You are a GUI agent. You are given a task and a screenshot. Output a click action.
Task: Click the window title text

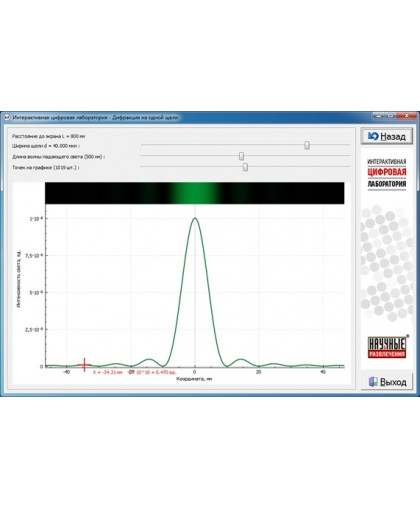coord(95,117)
